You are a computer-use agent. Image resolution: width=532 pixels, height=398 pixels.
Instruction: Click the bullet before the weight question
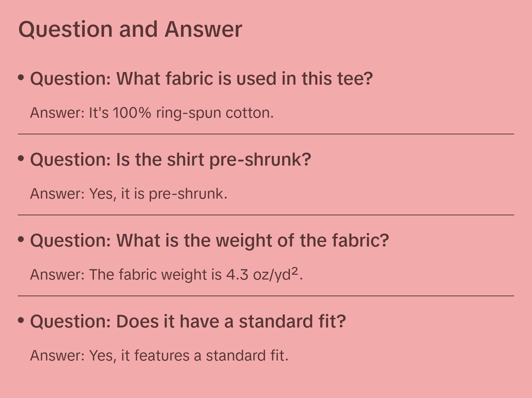(x=21, y=239)
